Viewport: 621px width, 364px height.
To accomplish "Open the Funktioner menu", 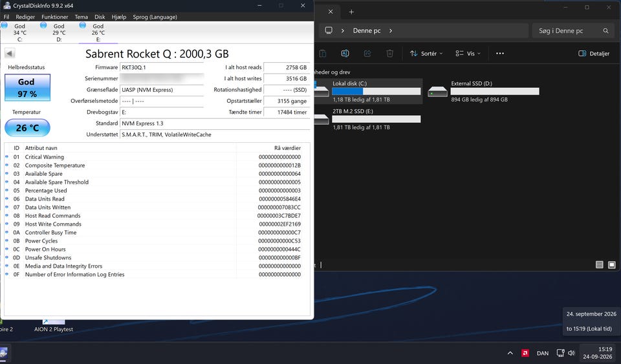I will (x=54, y=17).
